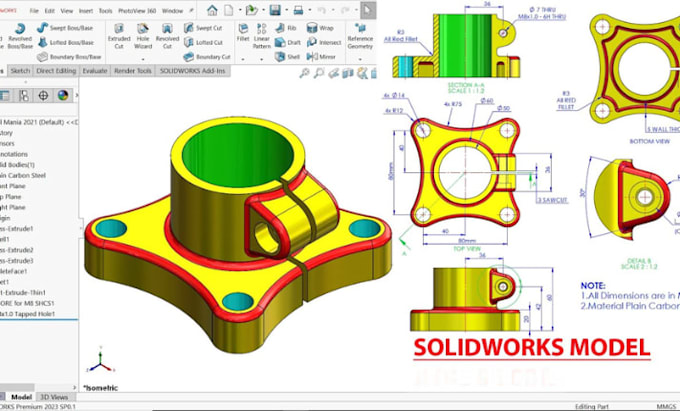Select the CBORE for M8 SHCS1 feature
The image size is (680, 411).
click(x=27, y=303)
